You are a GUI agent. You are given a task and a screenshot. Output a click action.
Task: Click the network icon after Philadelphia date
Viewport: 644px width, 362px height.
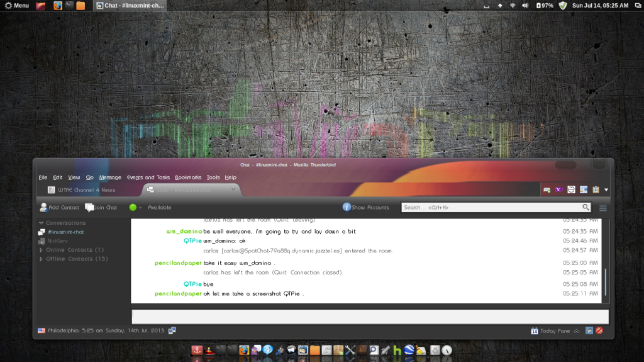172,331
